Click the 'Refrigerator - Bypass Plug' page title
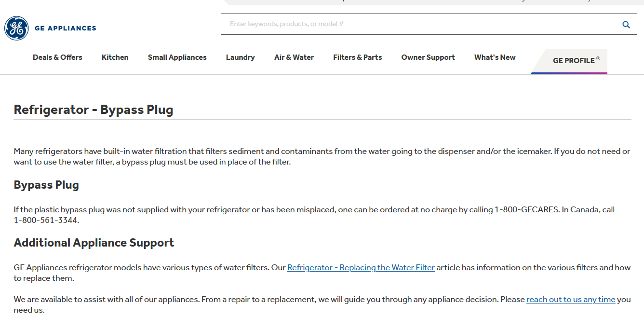This screenshot has width=644, height=317. tap(94, 110)
